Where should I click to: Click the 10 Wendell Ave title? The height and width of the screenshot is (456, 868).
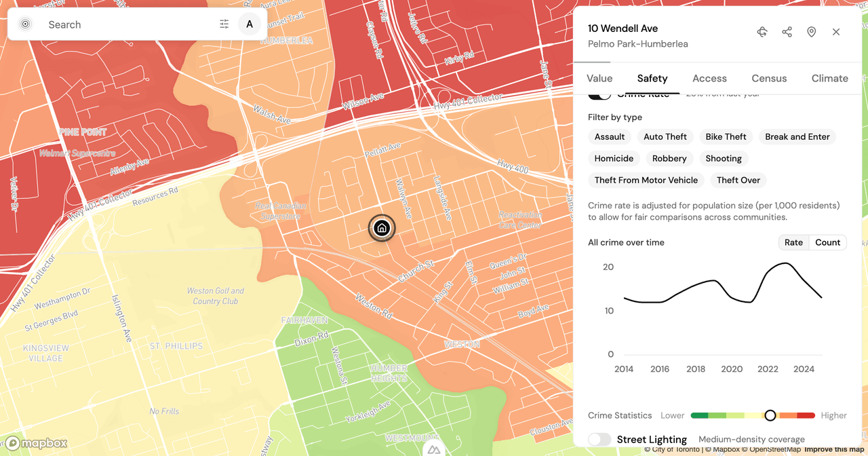pos(623,28)
